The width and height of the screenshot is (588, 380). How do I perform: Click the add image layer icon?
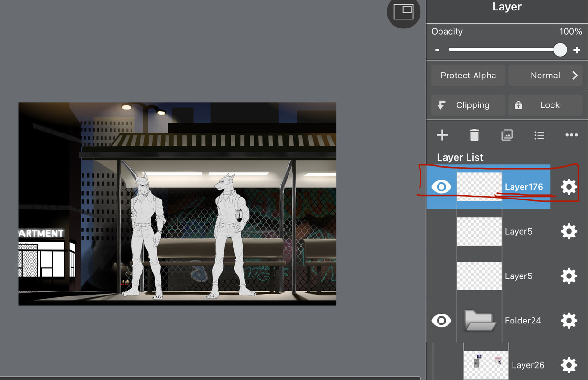(507, 135)
